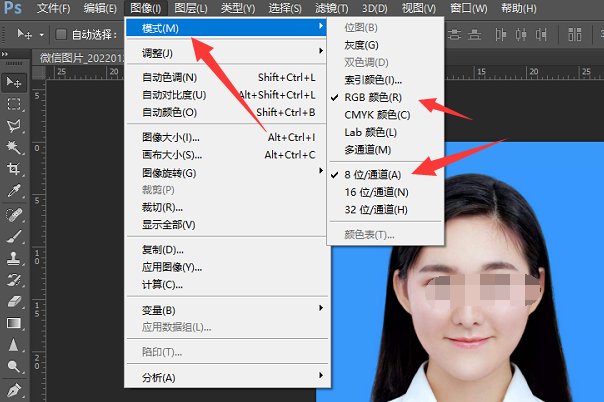604x402 pixels.
Task: Click the distribute bottom edges icon
Action: pyautogui.click(x=475, y=35)
